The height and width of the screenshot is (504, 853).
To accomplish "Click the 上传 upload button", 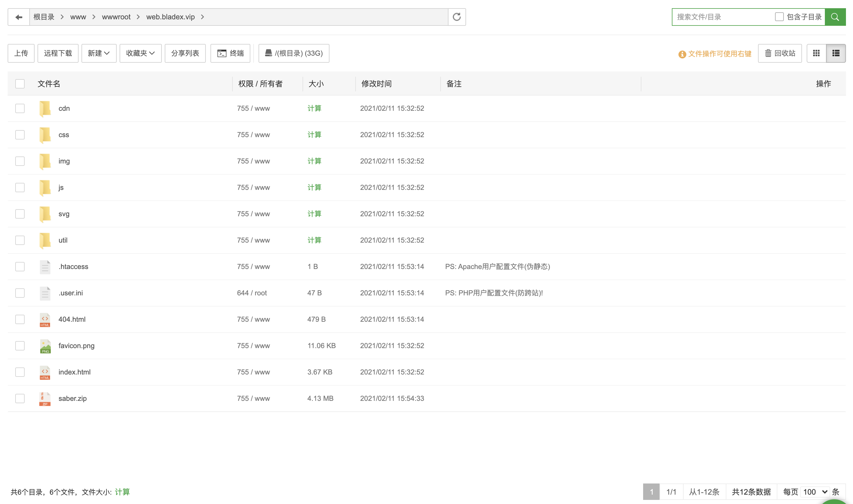I will pyautogui.click(x=21, y=53).
